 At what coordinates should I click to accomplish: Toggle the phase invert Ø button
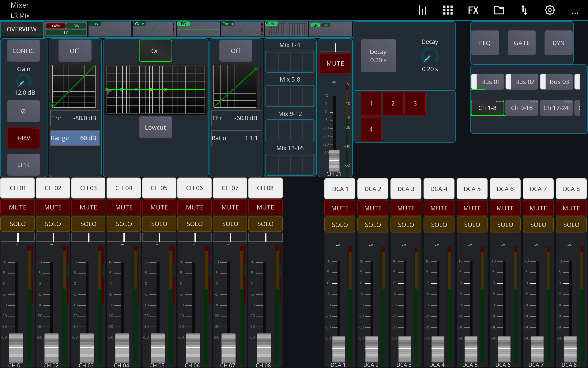point(23,111)
